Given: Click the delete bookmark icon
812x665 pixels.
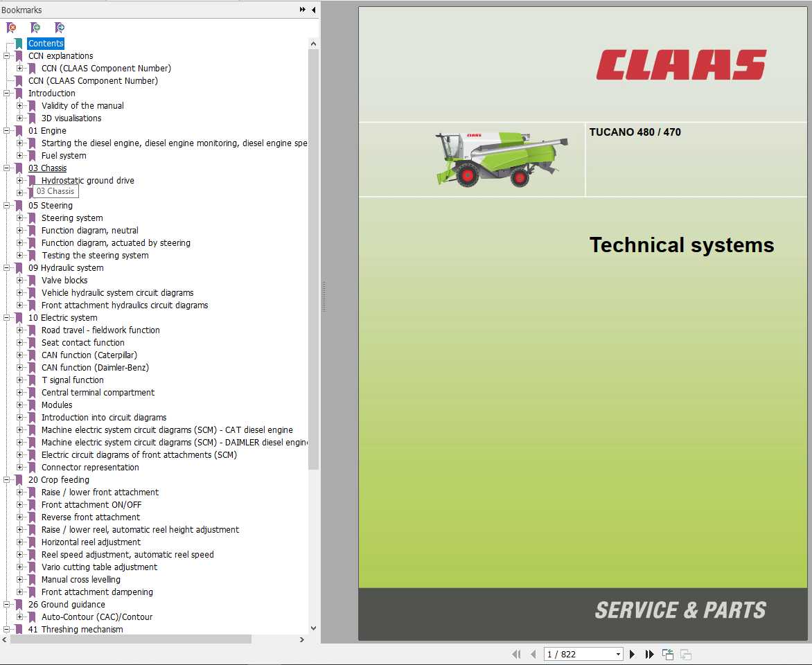Looking at the screenshot, I should click(x=11, y=27).
